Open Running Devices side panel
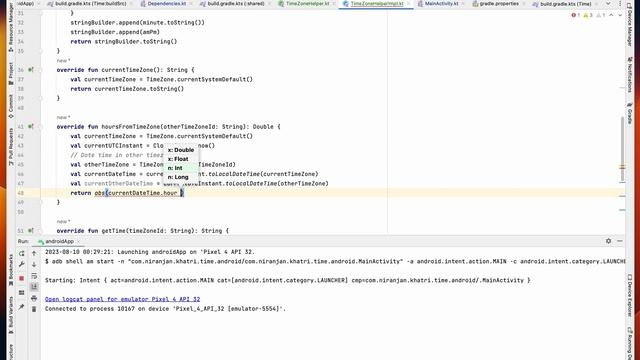 coord(630,343)
